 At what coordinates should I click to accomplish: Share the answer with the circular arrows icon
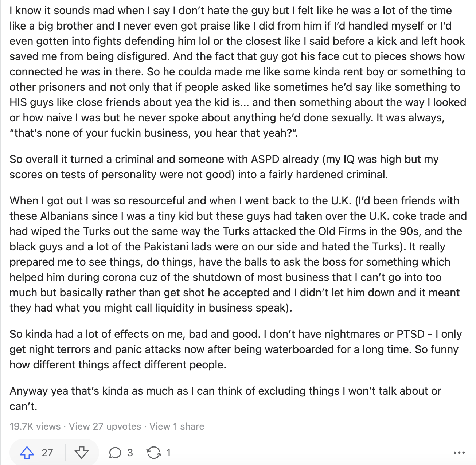153,453
